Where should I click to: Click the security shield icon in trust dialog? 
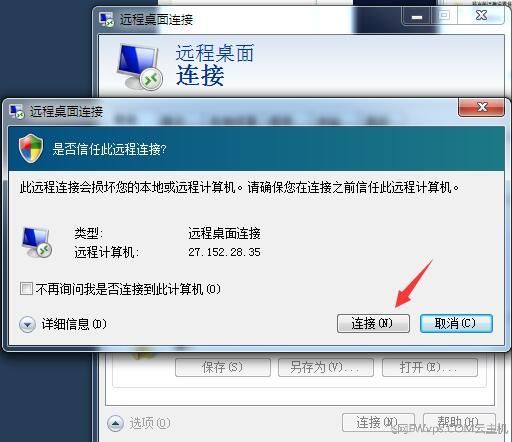coord(31,148)
